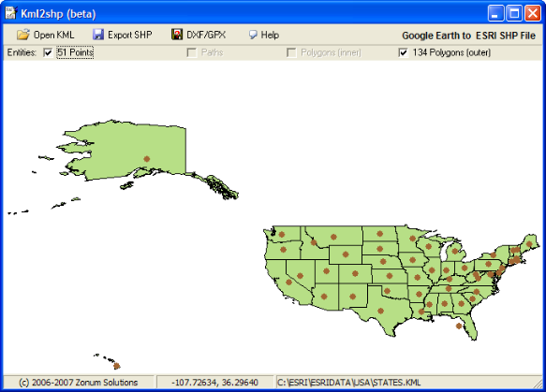Click the Kml2shp title bar app icon
The image size is (546, 392).
pyautogui.click(x=11, y=13)
